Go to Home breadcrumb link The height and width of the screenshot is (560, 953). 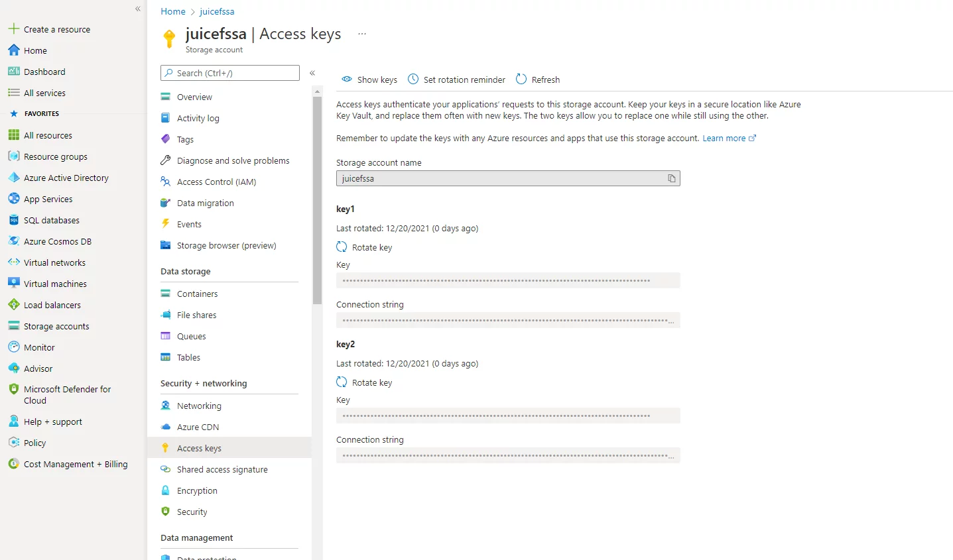(173, 11)
